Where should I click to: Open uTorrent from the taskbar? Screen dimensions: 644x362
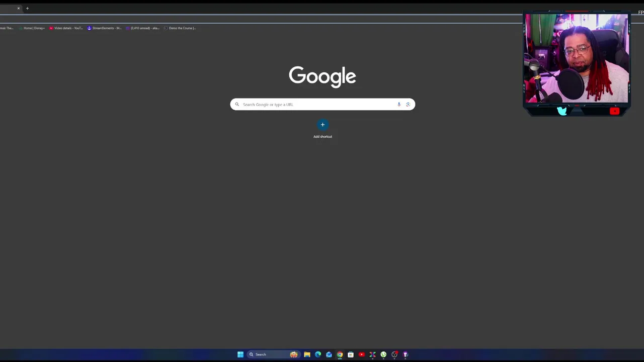coord(383,354)
